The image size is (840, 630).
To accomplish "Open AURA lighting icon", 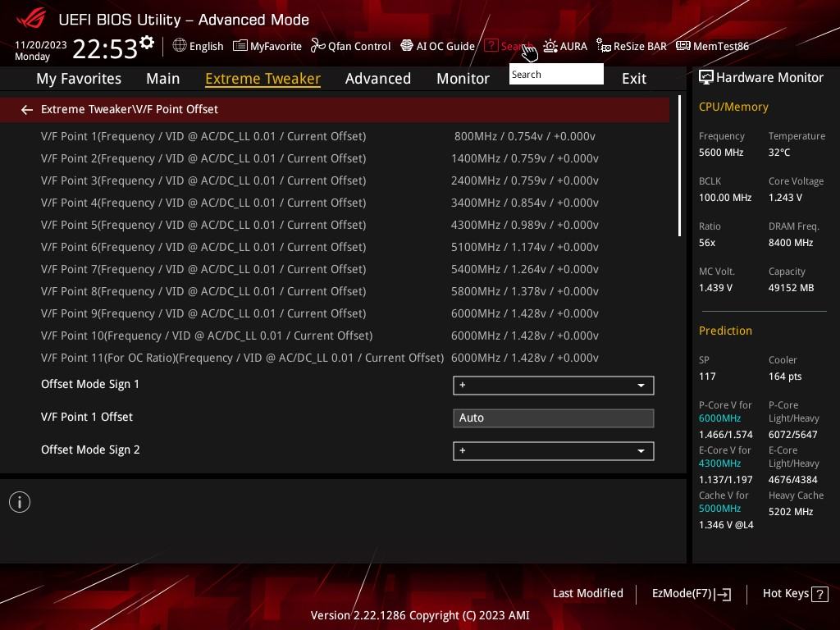I will click(x=550, y=46).
